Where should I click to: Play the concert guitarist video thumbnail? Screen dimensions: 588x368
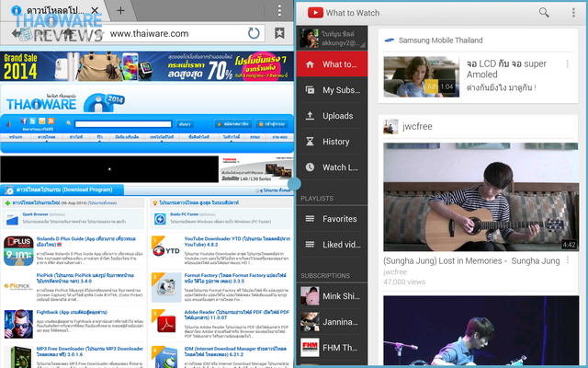481,330
